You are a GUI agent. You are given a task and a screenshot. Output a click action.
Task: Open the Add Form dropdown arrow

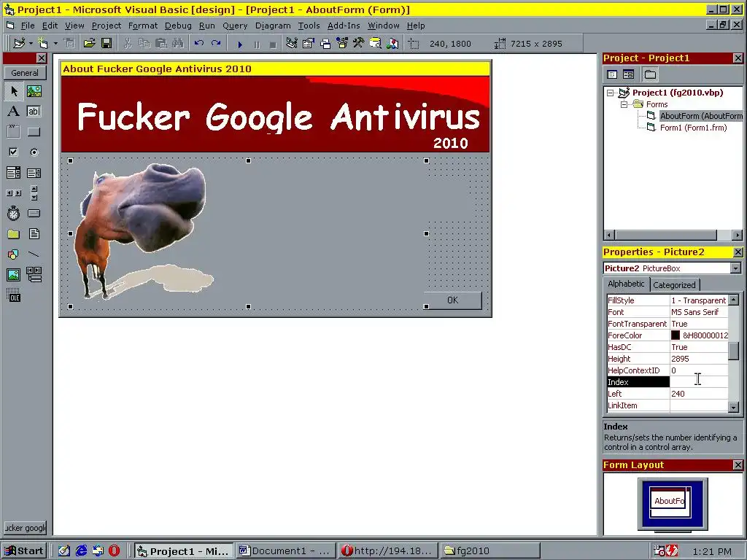coord(55,43)
